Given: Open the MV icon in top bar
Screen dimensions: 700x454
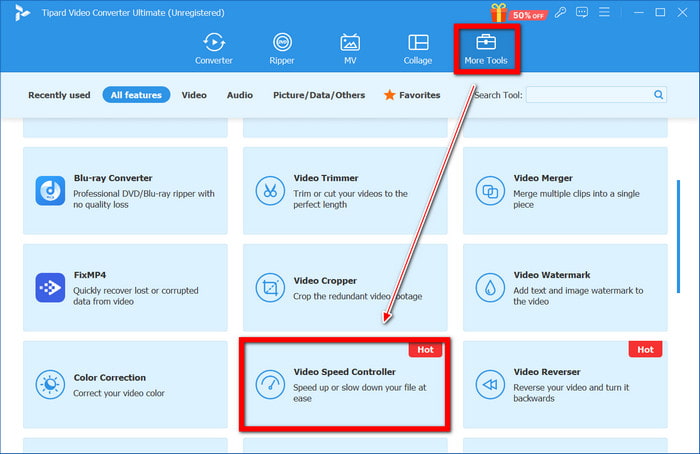Looking at the screenshot, I should (350, 48).
